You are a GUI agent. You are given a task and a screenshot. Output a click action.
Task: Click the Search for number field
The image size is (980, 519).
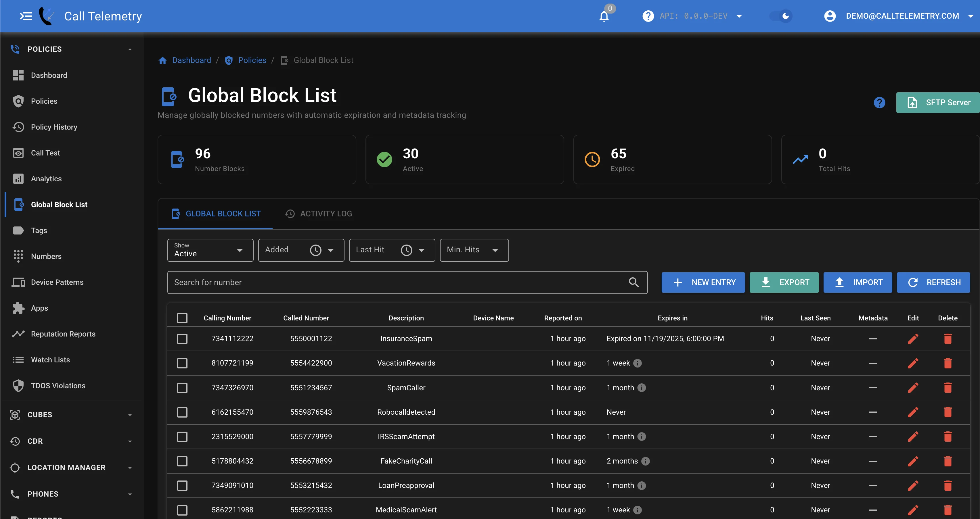[407, 282]
